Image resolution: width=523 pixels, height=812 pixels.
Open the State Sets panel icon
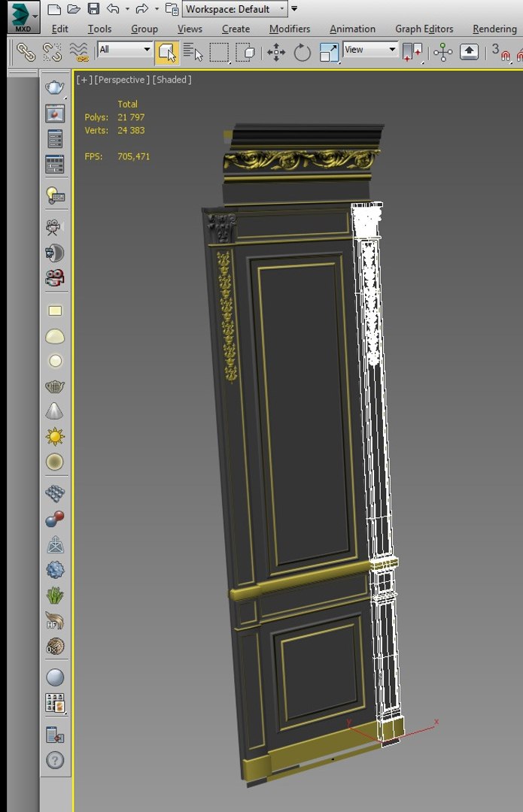click(55, 165)
